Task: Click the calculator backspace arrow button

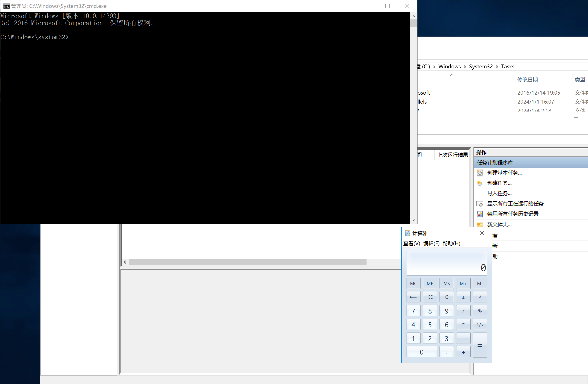Action: pyautogui.click(x=413, y=297)
